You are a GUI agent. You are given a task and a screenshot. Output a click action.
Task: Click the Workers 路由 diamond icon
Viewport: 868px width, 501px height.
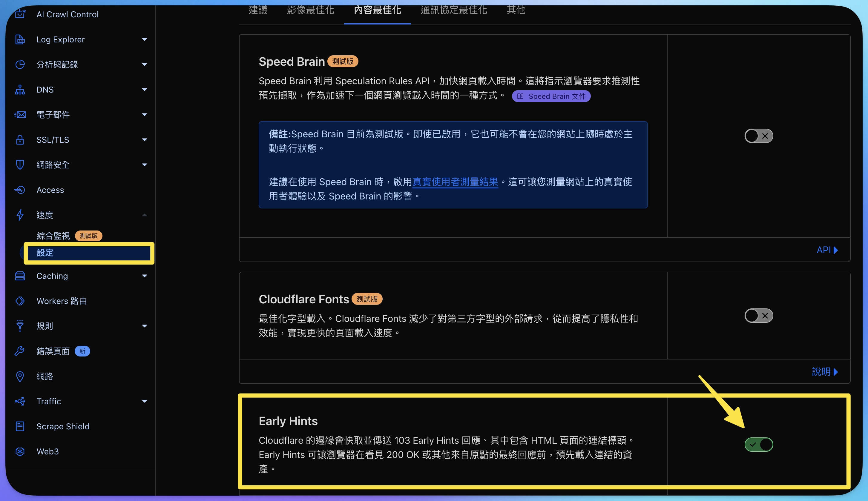20,301
